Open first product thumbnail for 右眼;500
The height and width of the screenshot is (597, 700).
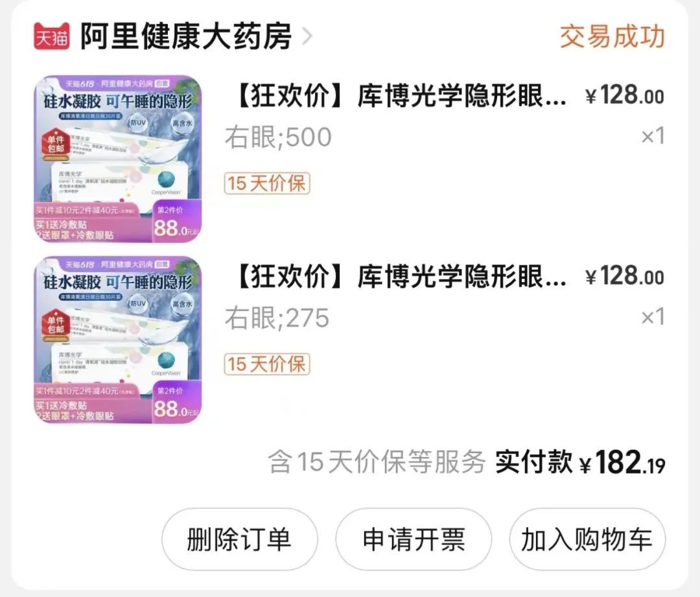click(118, 159)
